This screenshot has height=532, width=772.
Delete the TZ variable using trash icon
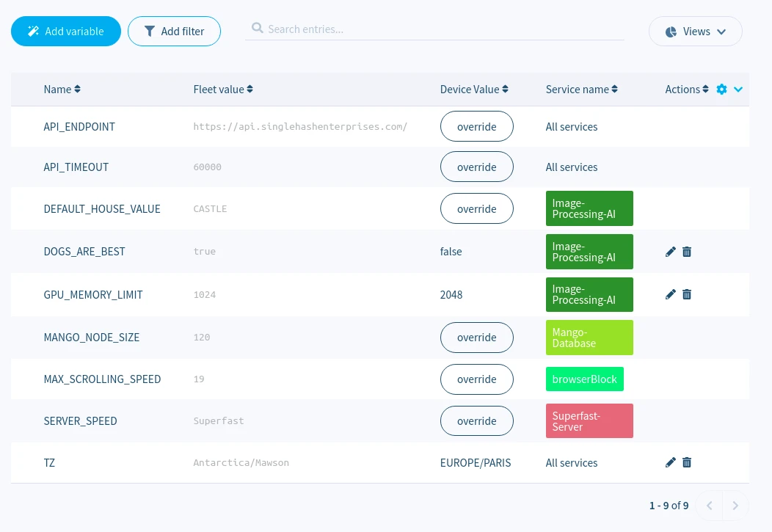coord(687,462)
